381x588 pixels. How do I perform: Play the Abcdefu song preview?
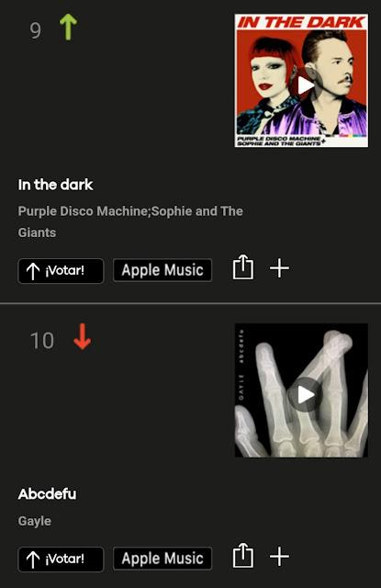pos(306,394)
